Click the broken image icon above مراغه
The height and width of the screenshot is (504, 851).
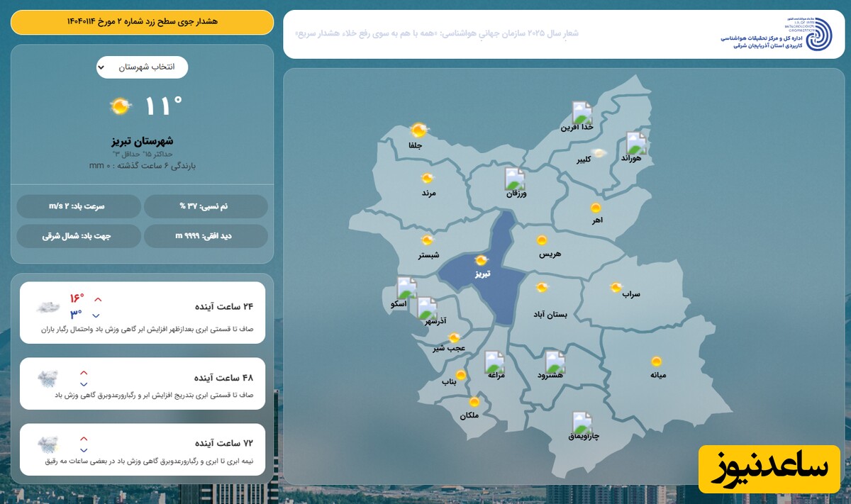[x=494, y=362]
